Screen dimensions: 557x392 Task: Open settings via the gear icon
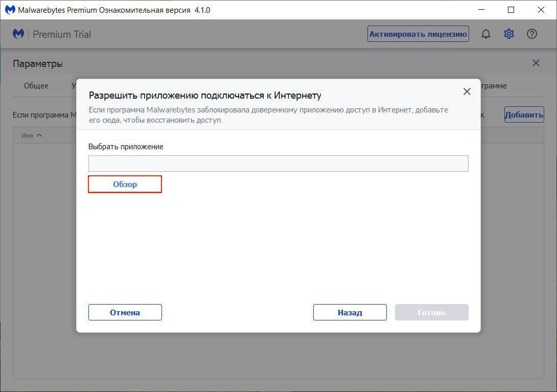click(x=509, y=34)
